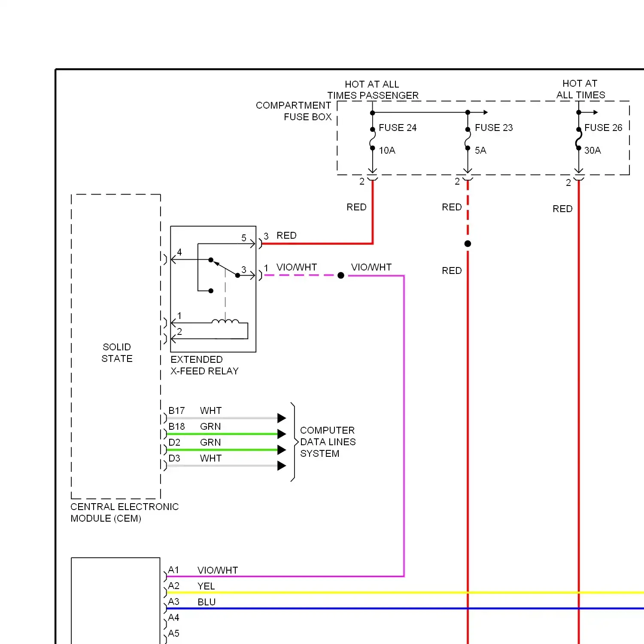Click the D3 pin label
The height and width of the screenshot is (644, 644).
174,458
